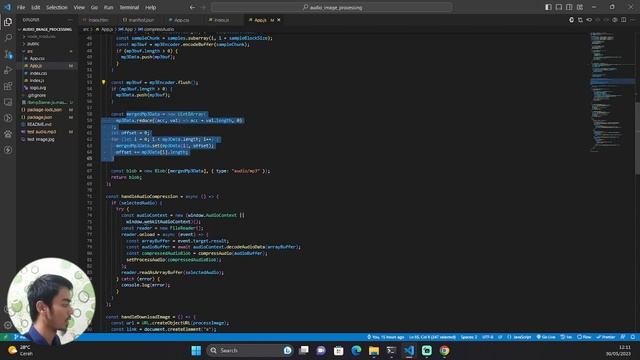Screen dimensions: 640x360
Task: Click the VS Code logo icon
Action: tap(7, 7)
